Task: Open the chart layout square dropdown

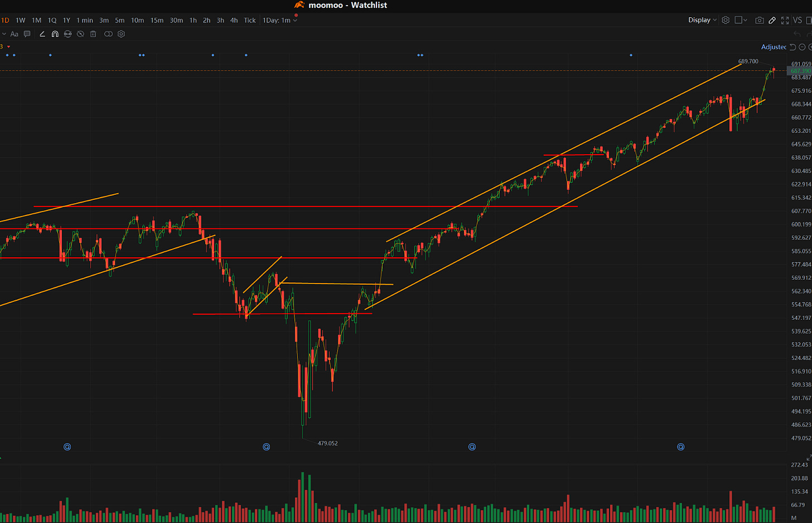Action: (741, 20)
